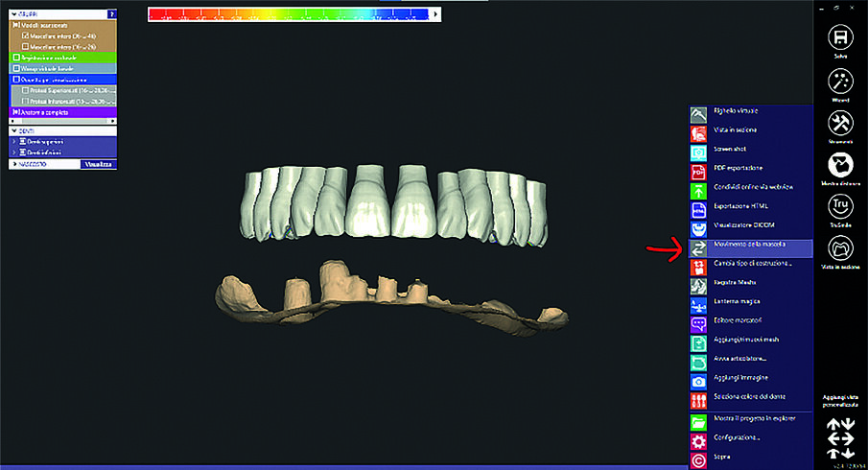Toggle Mostra distanze icon
This screenshot has width=868, height=470.
(x=840, y=164)
